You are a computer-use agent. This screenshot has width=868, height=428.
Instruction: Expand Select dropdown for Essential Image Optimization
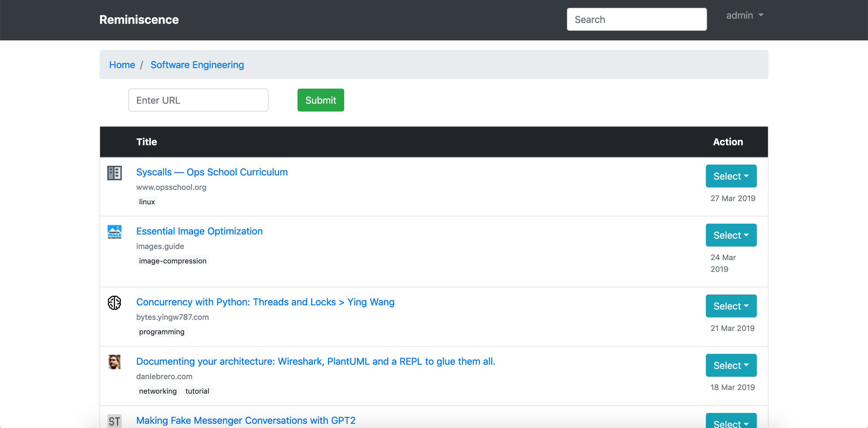pyautogui.click(x=731, y=235)
